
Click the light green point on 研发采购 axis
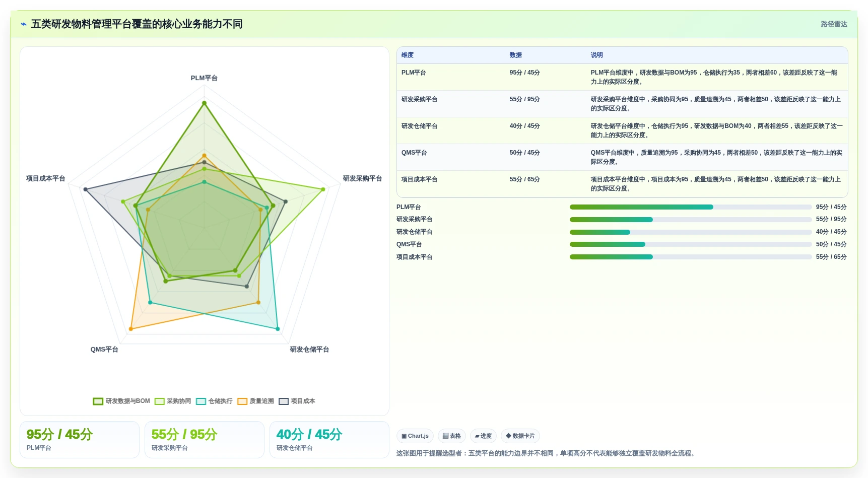coord(323,189)
